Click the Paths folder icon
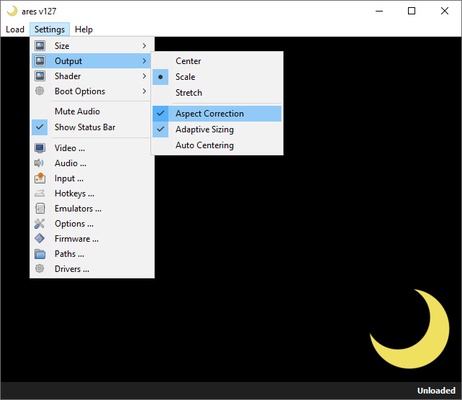462x400 pixels. point(40,254)
